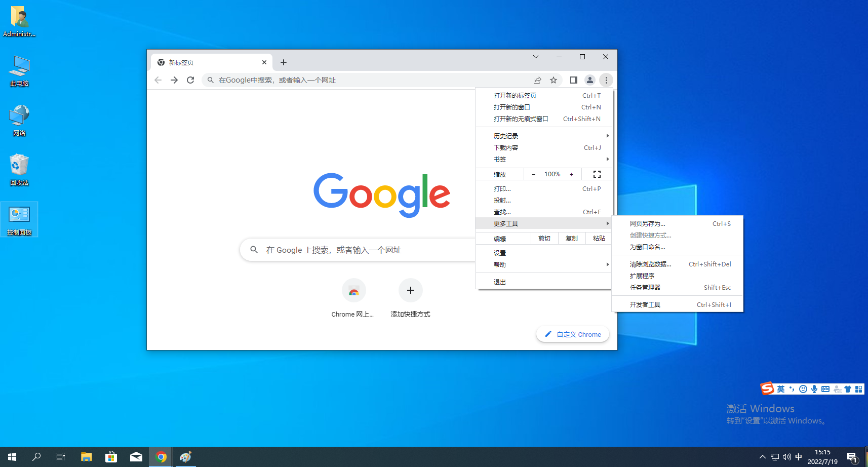Expand the 帮助 submenu
Image resolution: width=868 pixels, height=467 pixels.
pyautogui.click(x=543, y=264)
